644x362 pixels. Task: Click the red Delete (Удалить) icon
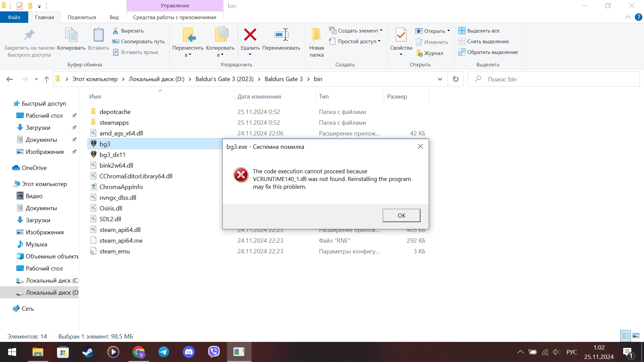[x=250, y=35]
